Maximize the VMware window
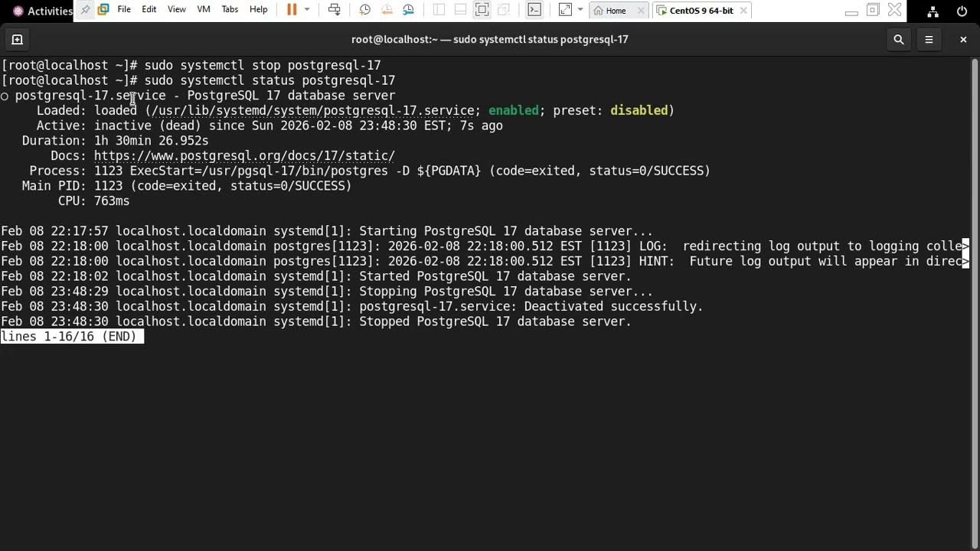980x551 pixels. (x=873, y=11)
